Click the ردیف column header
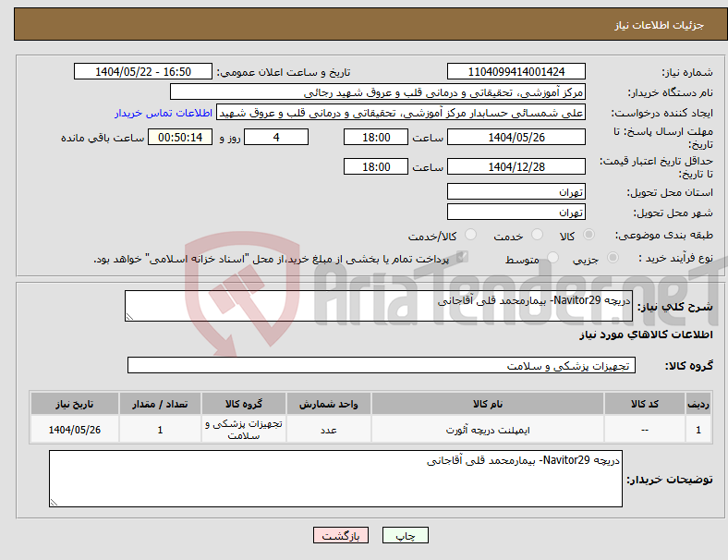 (698, 404)
